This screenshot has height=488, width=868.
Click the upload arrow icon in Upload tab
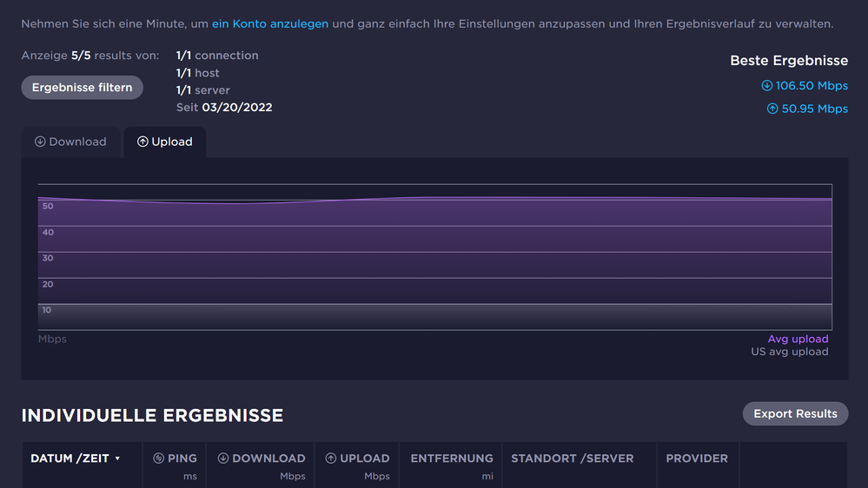pyautogui.click(x=142, y=142)
